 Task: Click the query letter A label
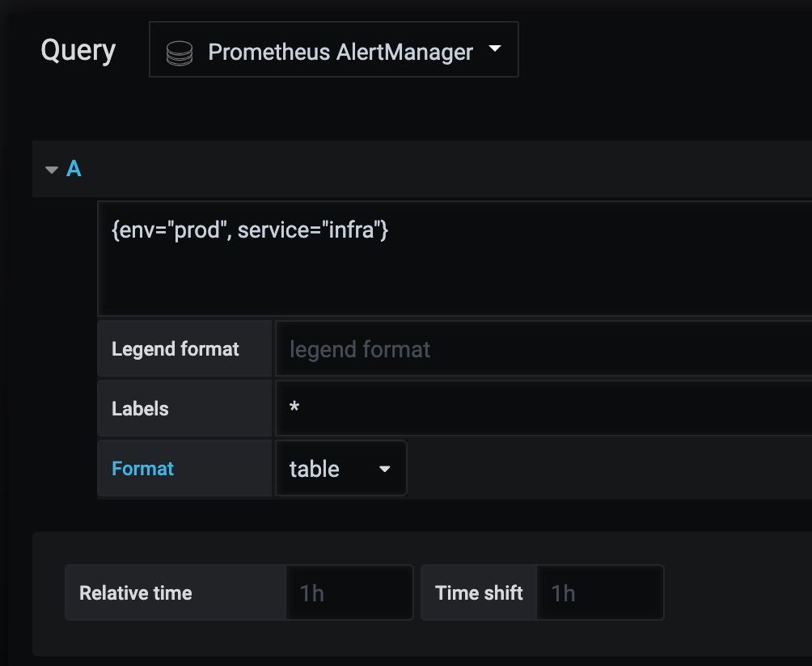coord(74,169)
